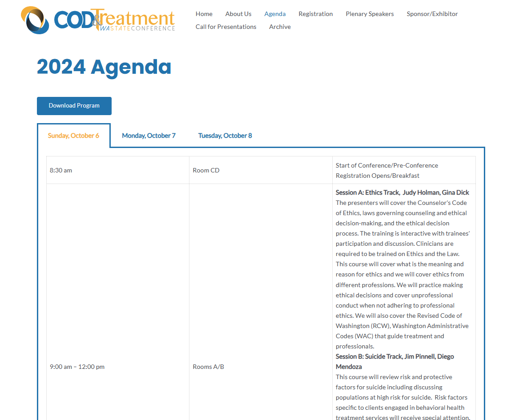Click the 2024 Agenda heading
523x420 pixels.
(x=104, y=67)
